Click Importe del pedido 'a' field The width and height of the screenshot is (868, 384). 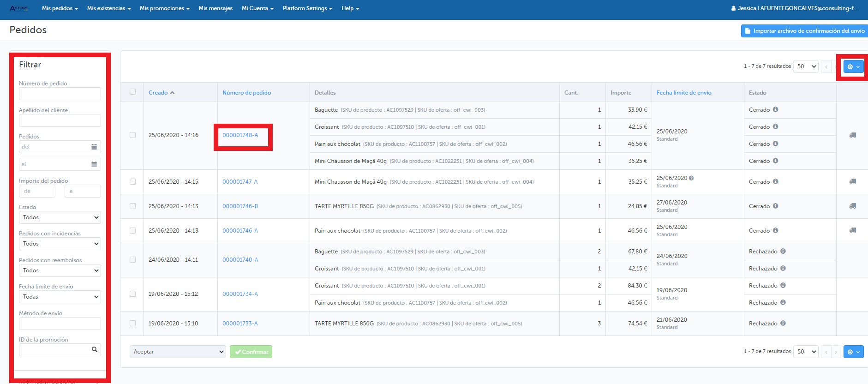point(83,191)
